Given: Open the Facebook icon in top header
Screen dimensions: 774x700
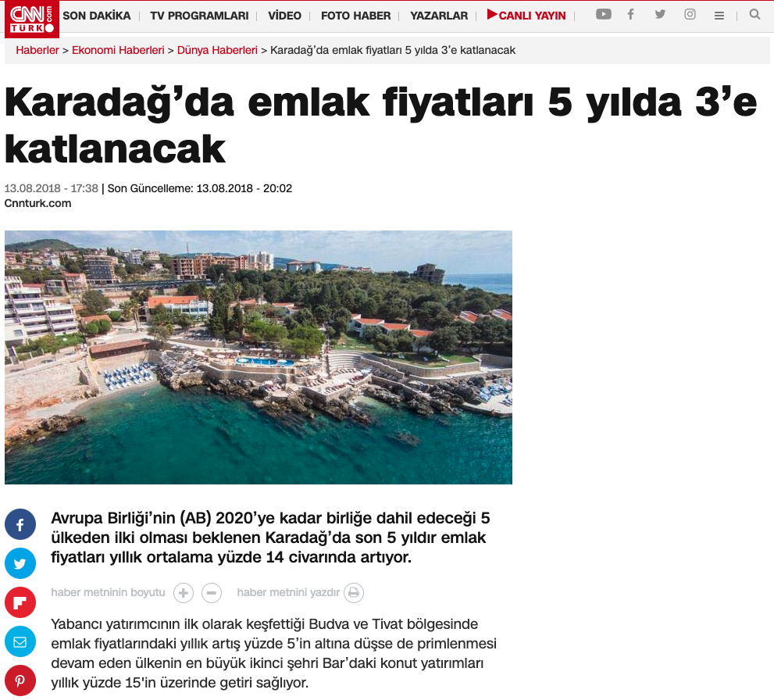Looking at the screenshot, I should click(630, 14).
